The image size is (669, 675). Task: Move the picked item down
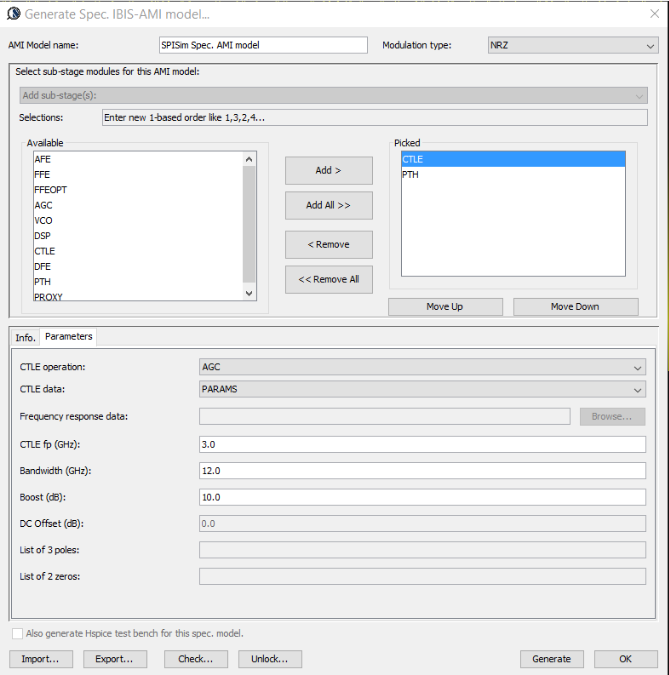[575, 307]
